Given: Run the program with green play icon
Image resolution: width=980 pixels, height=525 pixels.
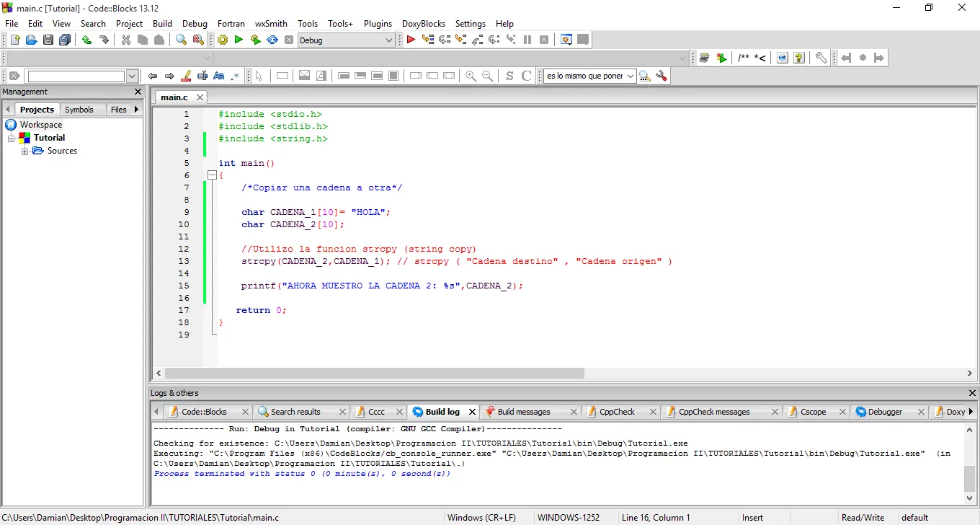Looking at the screenshot, I should pyautogui.click(x=239, y=40).
